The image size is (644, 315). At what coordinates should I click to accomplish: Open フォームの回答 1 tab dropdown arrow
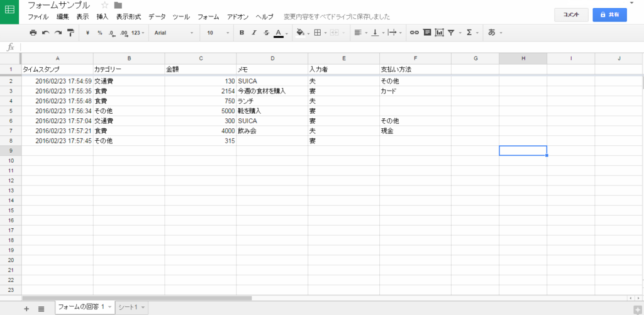109,307
